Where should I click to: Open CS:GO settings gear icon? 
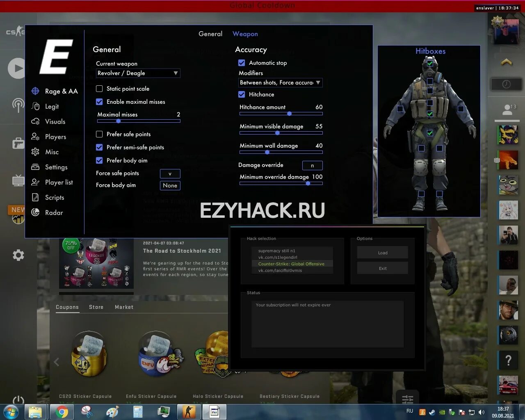pyautogui.click(x=18, y=255)
